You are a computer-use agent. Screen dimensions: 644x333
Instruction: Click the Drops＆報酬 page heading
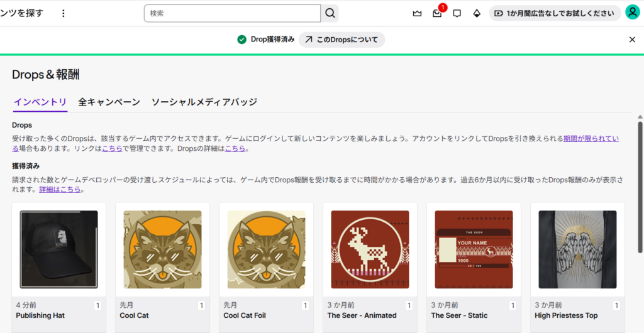point(45,75)
